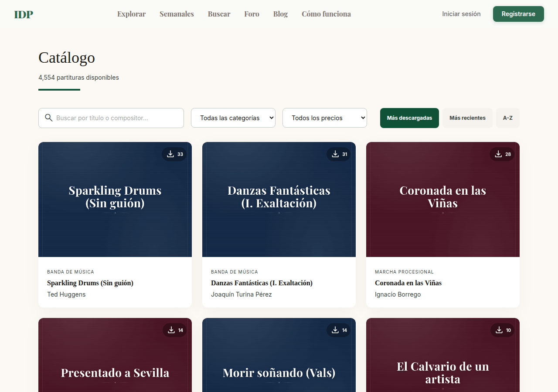Image resolution: width=558 pixels, height=392 pixels.
Task: Open the Sparkling Drums (Sin guión) cover
Action: click(115, 199)
